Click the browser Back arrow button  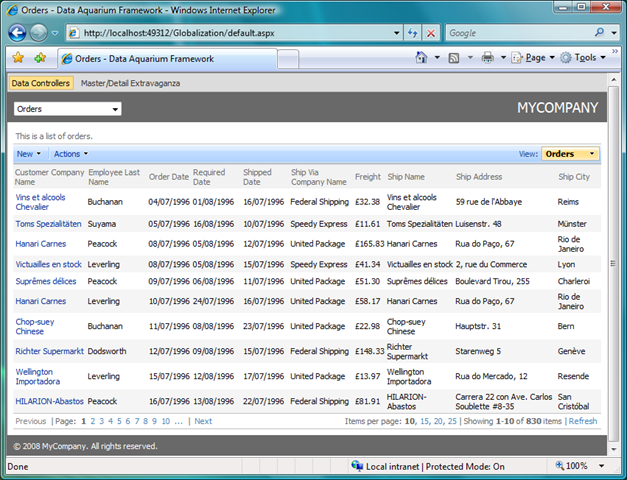(x=17, y=33)
